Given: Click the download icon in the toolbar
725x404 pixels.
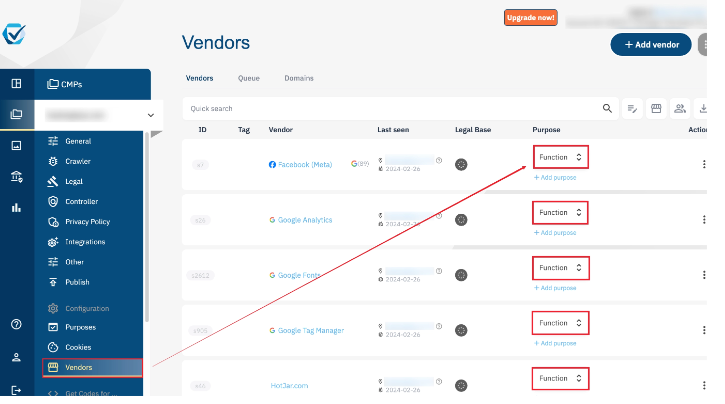Looking at the screenshot, I should click(703, 108).
